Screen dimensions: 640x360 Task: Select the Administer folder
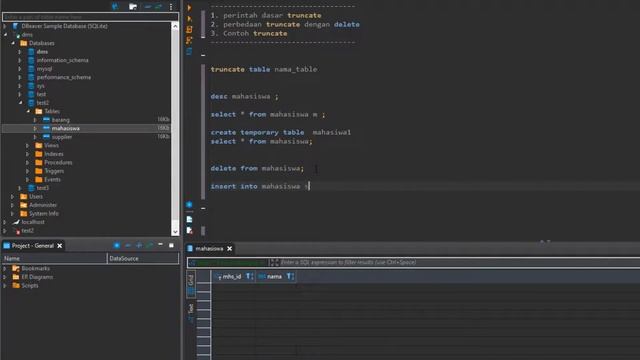[43, 205]
